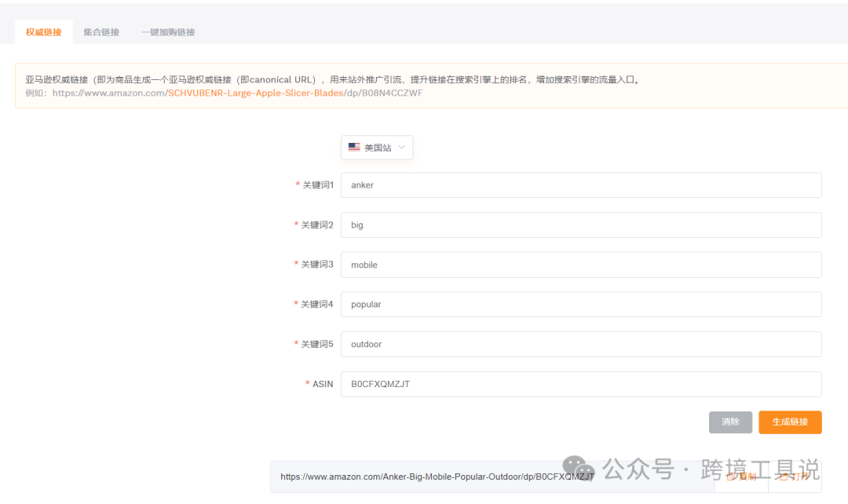Viewport: 848px width, 504px height.
Task: Open the 一键加购链接 tab
Action: coord(168,32)
